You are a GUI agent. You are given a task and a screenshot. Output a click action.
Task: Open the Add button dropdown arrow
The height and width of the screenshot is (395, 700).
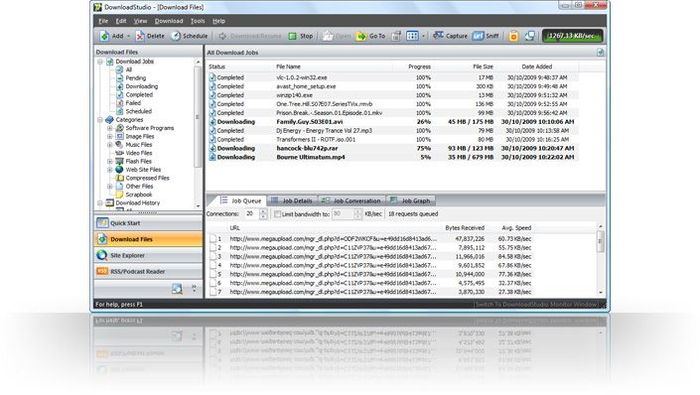point(129,36)
